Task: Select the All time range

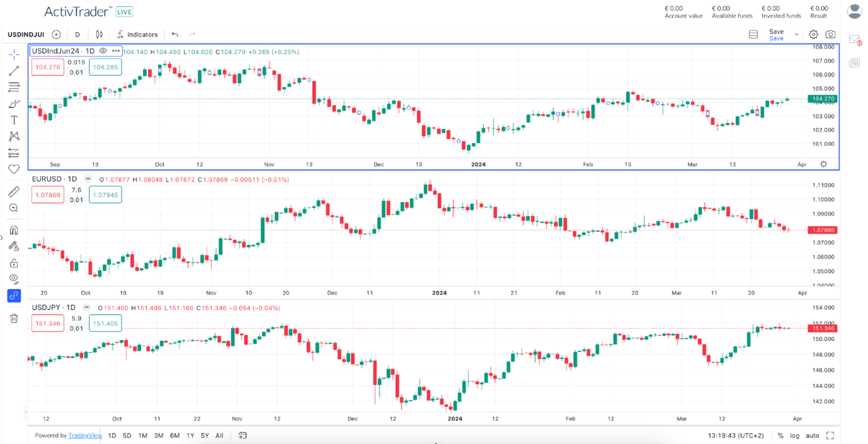Action: click(218, 435)
